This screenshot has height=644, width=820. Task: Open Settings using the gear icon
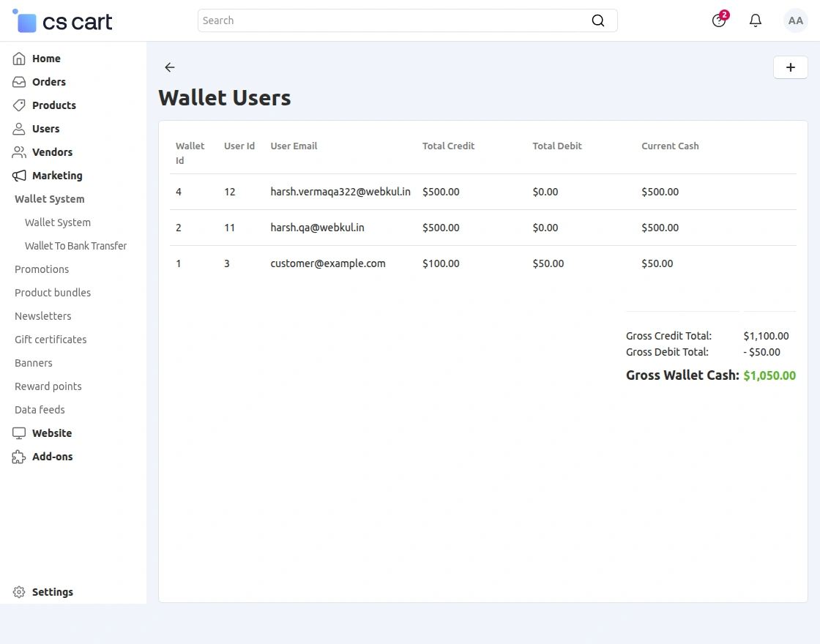[x=18, y=591]
